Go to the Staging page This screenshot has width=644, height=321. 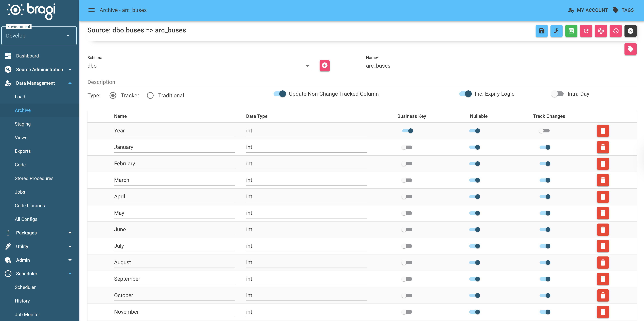(23, 124)
